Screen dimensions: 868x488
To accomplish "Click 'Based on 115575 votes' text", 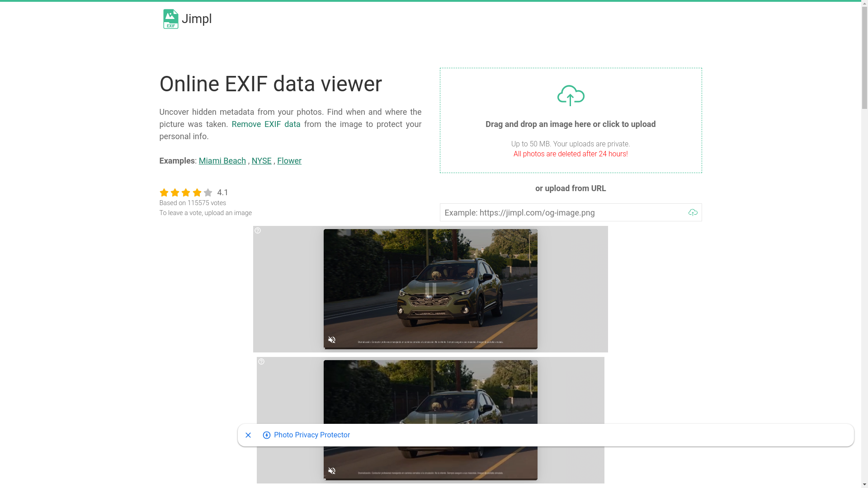I will 193,203.
